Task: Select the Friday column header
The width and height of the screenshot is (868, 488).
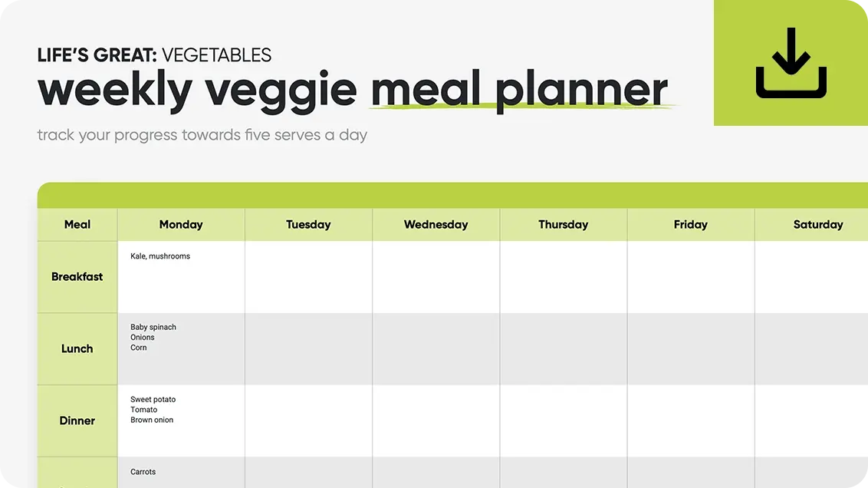Action: (690, 225)
